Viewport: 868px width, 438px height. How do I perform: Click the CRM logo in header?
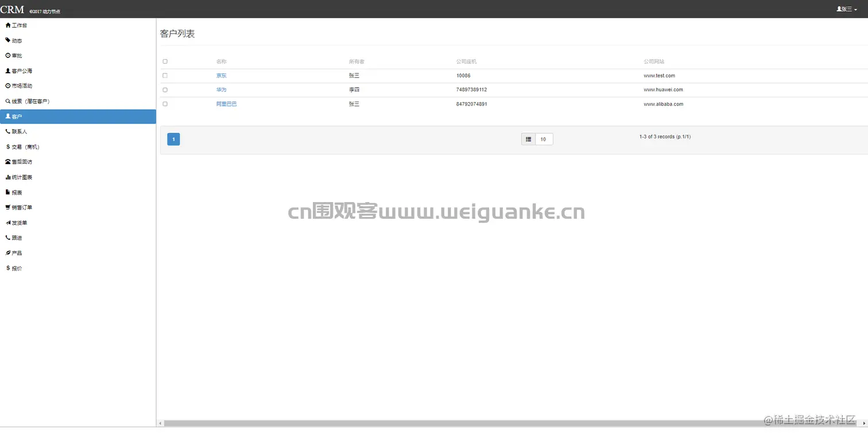12,9
